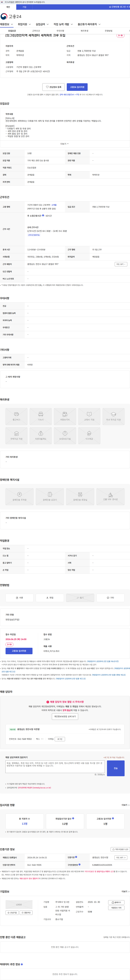The image size is (130, 980).
Task: Select the 기숙사 welfare icon
Action: click(x=41, y=417)
